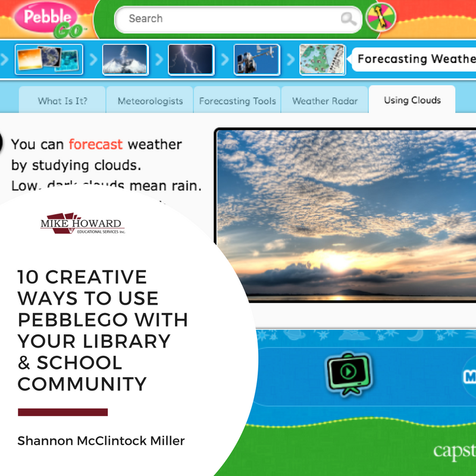Click the chevron before the lightning thumbnail
Image resolution: width=476 pixels, height=476 pixels.
[159, 59]
